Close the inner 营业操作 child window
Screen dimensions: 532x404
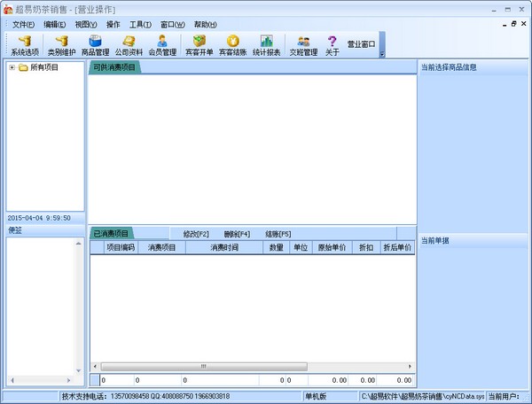[523, 24]
